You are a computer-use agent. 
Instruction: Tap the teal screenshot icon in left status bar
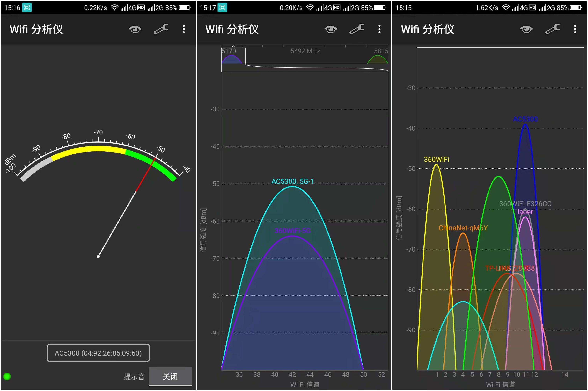pyautogui.click(x=27, y=7)
